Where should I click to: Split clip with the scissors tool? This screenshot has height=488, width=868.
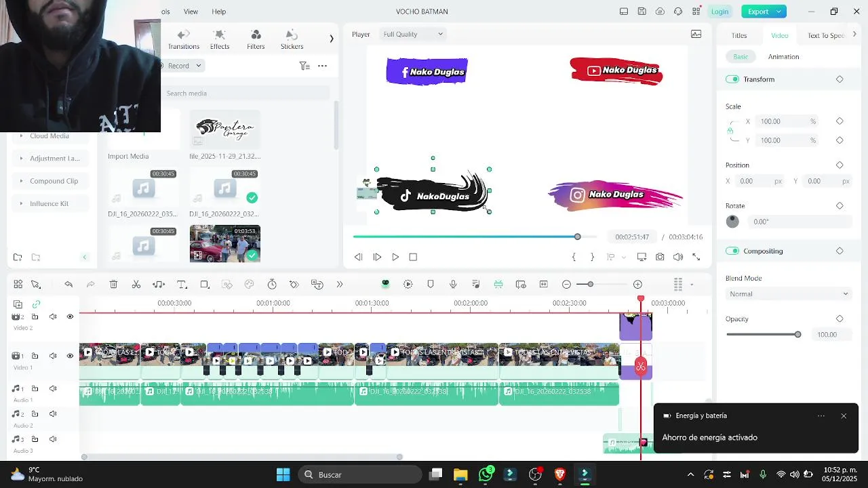[136, 285]
